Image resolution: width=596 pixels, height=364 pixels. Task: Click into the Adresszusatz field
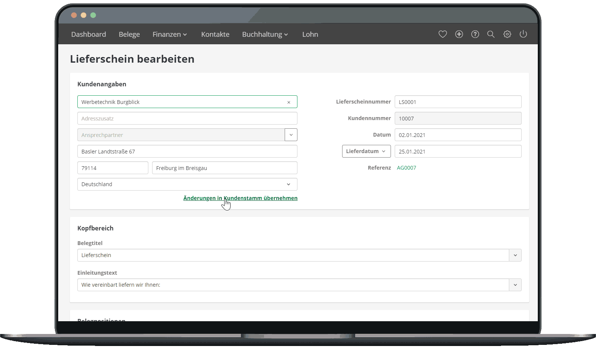pos(187,118)
